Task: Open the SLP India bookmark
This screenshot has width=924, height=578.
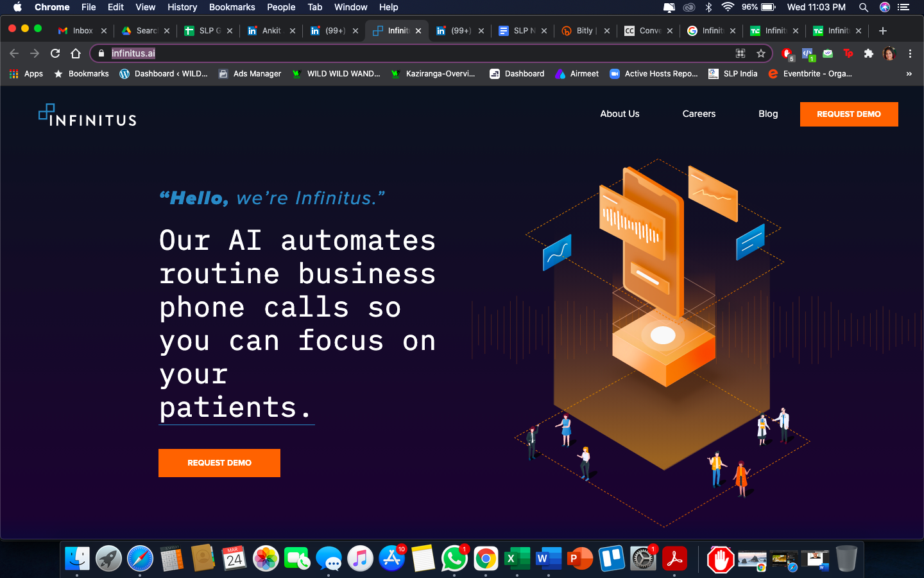Action: (x=733, y=74)
